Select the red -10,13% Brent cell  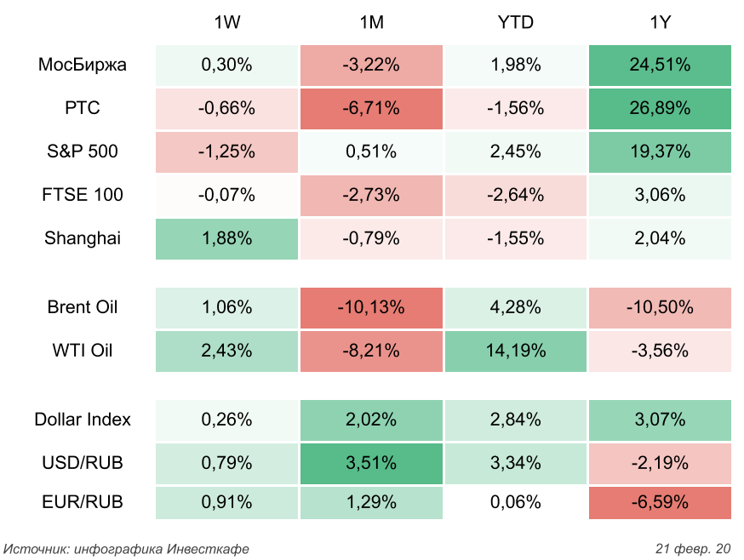coord(372,307)
